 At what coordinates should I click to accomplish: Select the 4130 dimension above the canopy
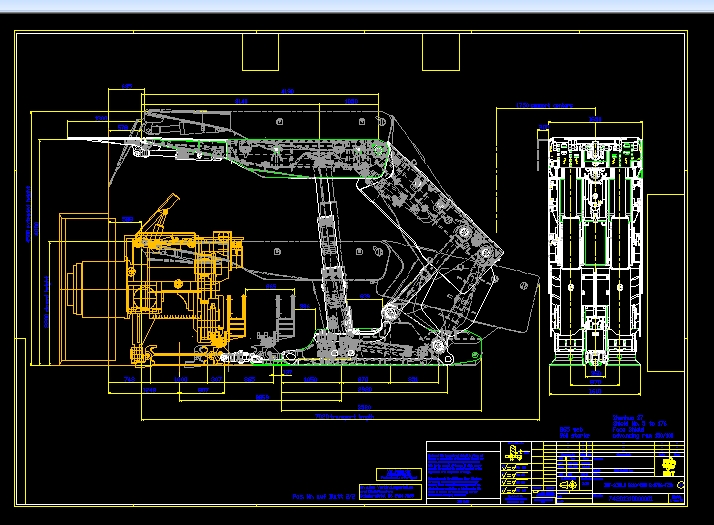pos(287,91)
